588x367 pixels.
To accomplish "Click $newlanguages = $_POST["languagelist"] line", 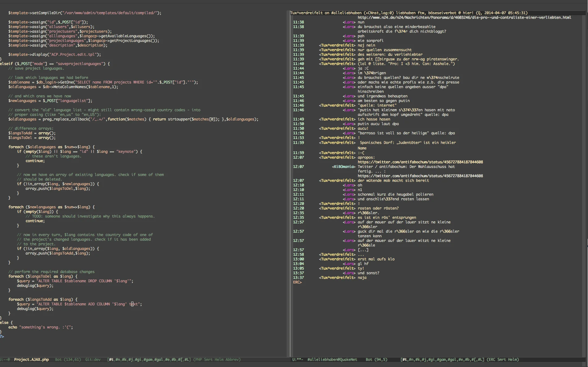I will 50,101.
